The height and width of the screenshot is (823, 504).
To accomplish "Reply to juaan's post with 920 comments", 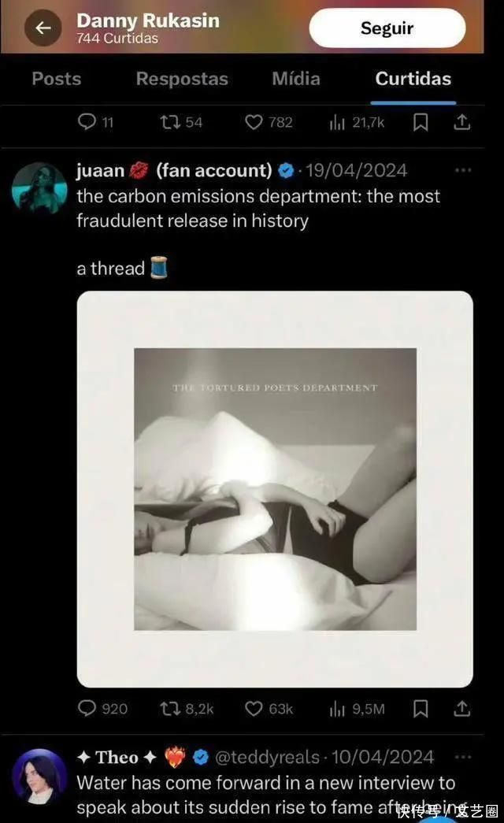I will (102, 709).
